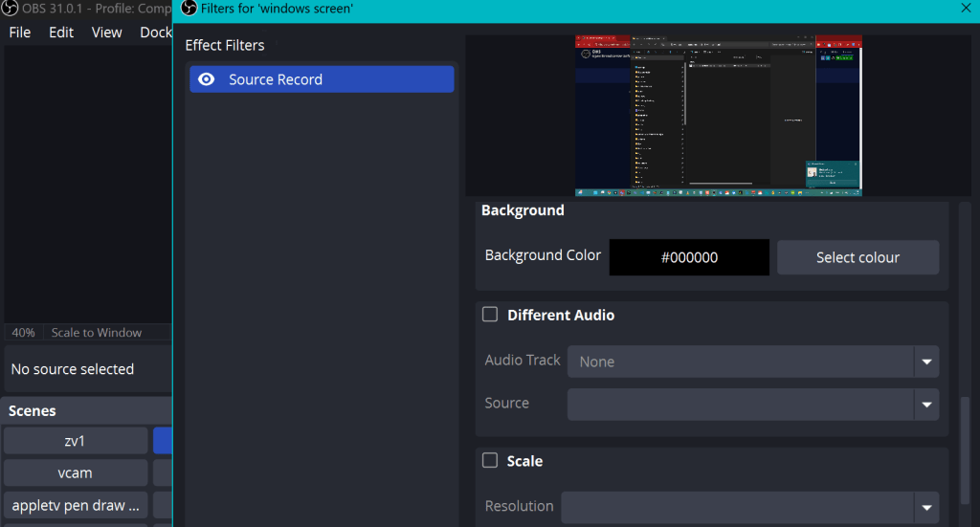Click the filter properties vertical scrollbar
The height and width of the screenshot is (527, 980).
pyautogui.click(x=965, y=449)
